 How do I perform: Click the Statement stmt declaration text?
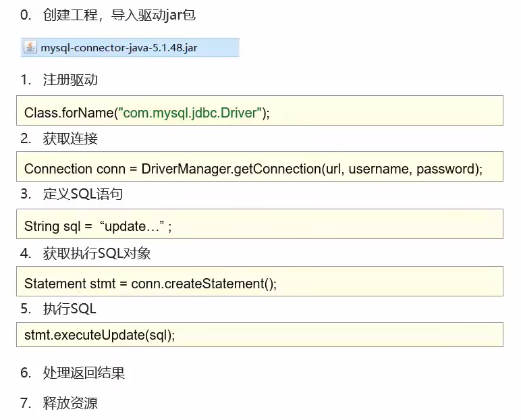coord(70,284)
